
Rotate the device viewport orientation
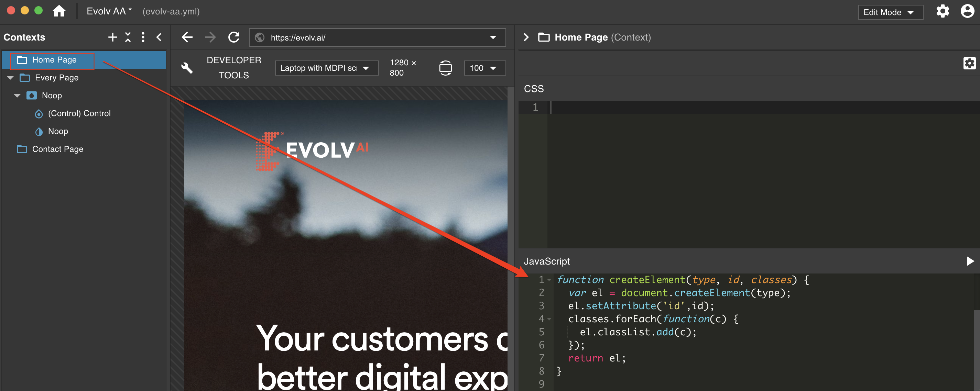(x=446, y=68)
